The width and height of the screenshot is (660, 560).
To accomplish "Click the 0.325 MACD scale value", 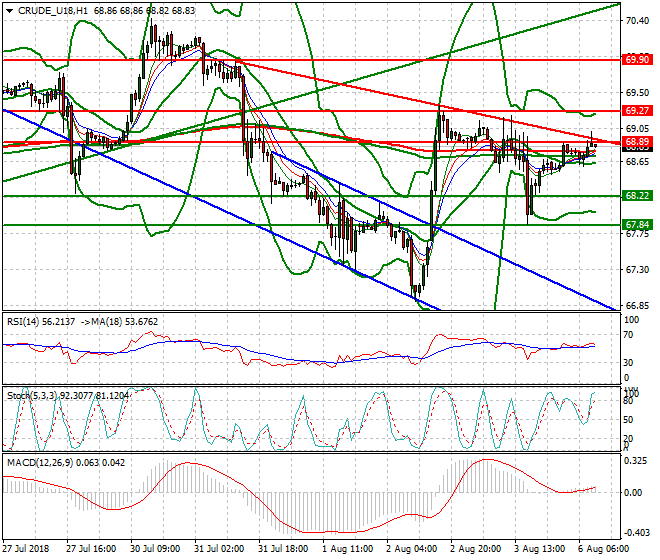I will coord(636,461).
